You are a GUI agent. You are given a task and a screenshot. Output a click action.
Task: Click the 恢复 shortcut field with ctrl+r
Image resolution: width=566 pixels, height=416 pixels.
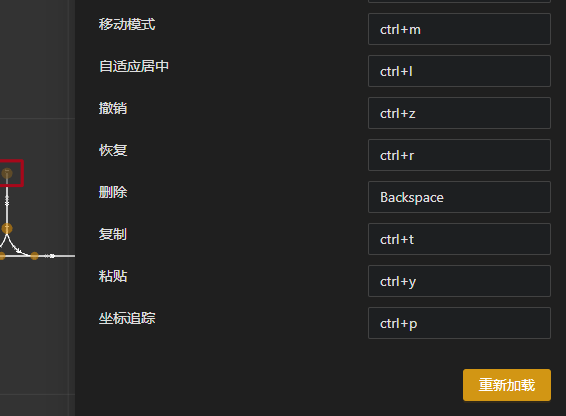(459, 155)
